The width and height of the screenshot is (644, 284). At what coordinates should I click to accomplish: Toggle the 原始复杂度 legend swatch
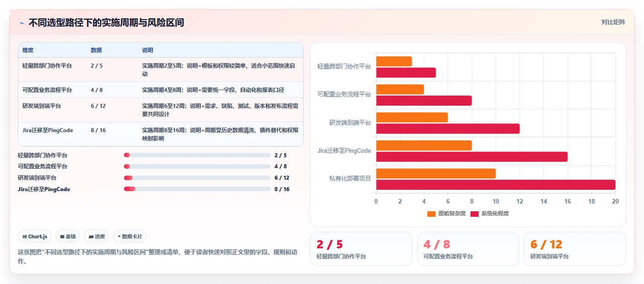click(431, 214)
